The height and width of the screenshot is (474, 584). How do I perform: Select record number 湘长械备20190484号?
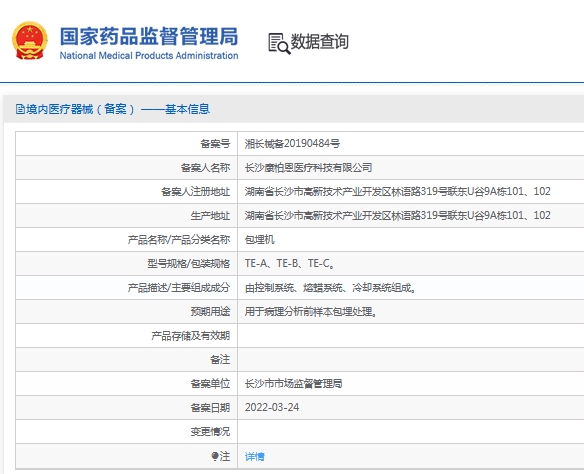click(292, 144)
